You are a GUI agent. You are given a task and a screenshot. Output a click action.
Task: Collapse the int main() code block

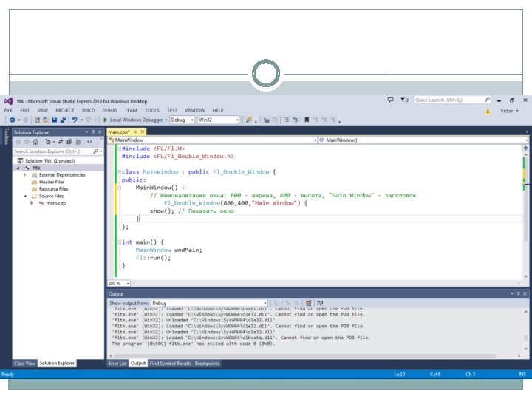click(120, 242)
